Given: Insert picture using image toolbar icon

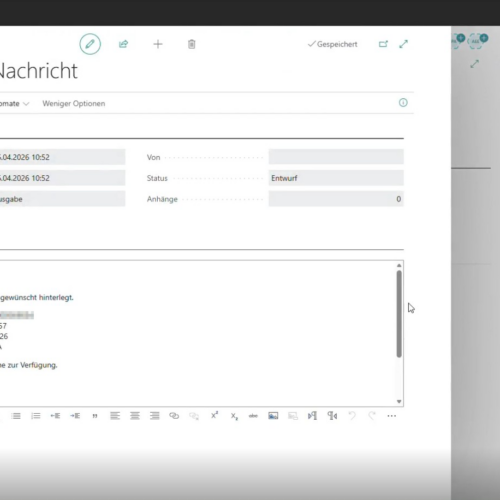Looking at the screenshot, I should tap(273, 416).
